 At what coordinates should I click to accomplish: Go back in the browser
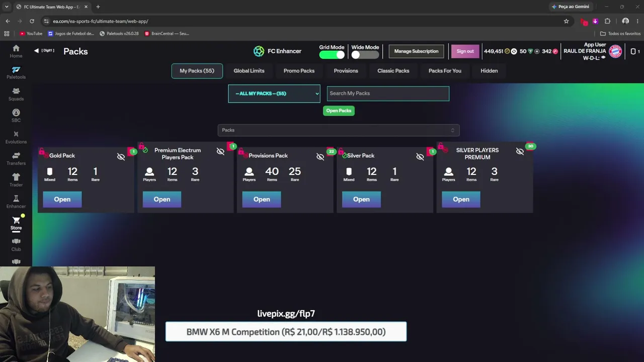coord(8,21)
